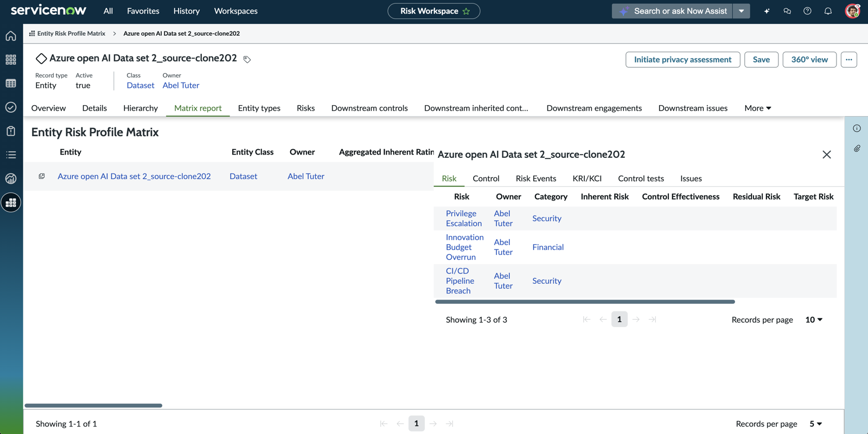The image size is (868, 434).
Task: Open Azure open AI Data set entity link
Action: tap(134, 176)
